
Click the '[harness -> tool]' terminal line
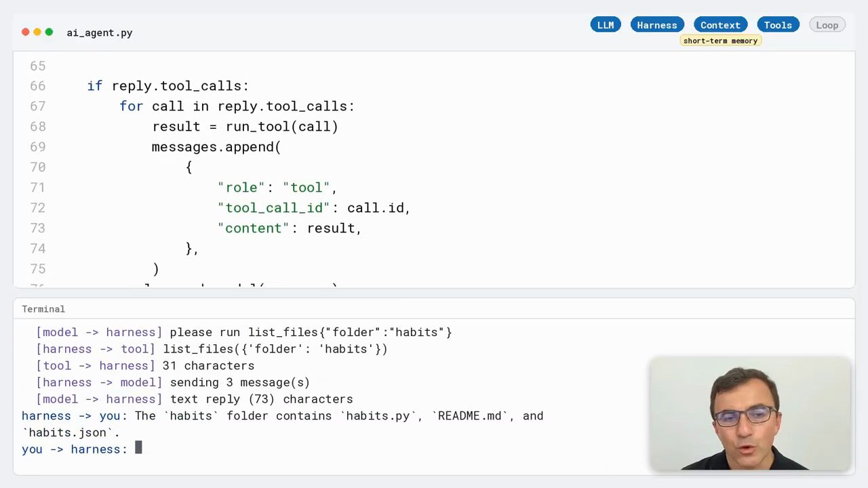click(212, 349)
